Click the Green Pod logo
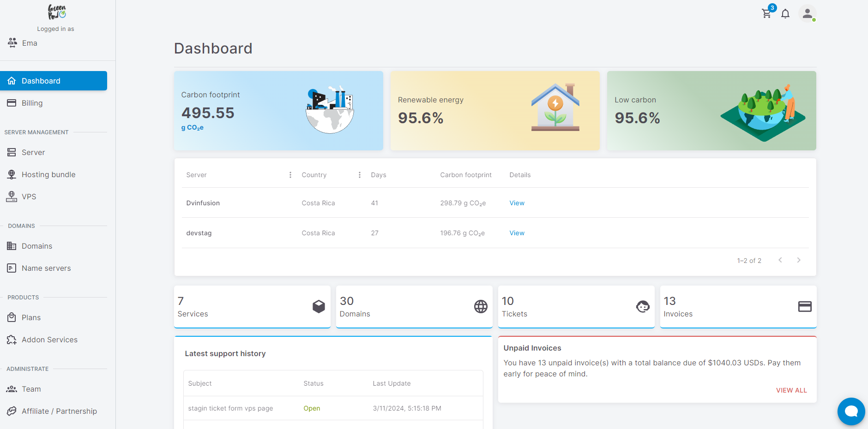 point(57,12)
